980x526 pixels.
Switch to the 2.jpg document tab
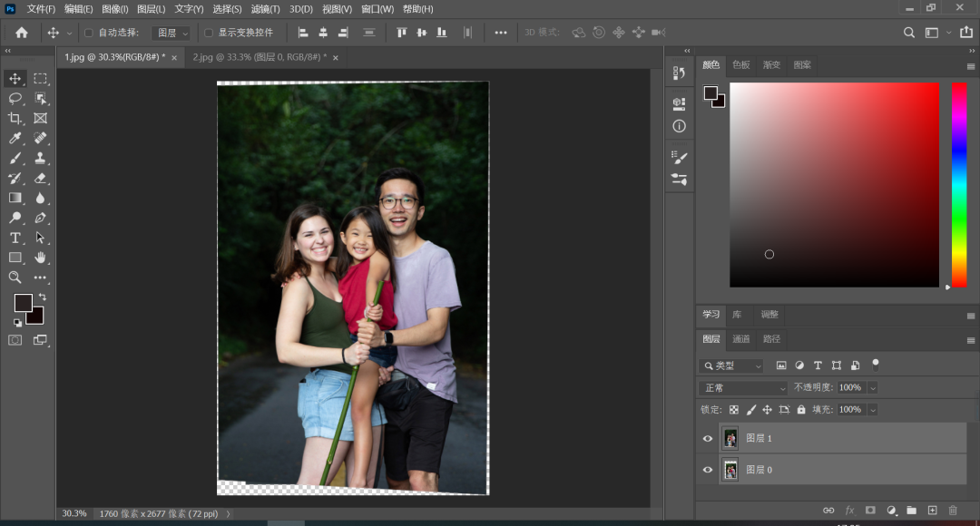260,57
